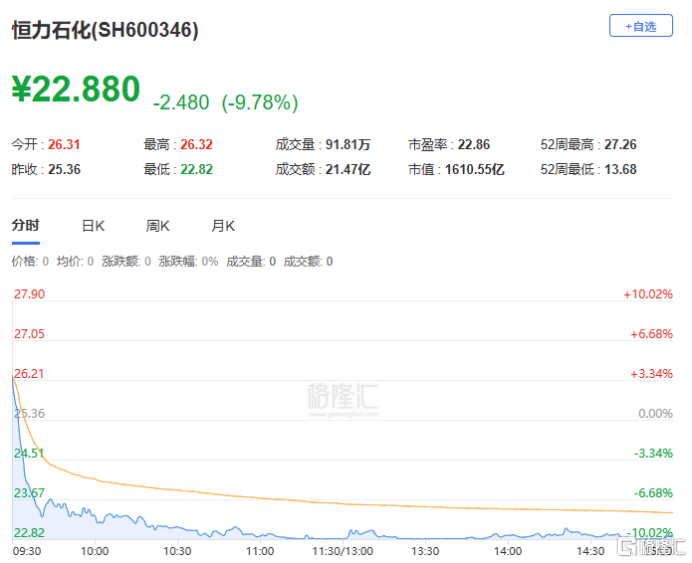Click the 14:00 time marker on axis
The height and width of the screenshot is (563, 692).
coord(508,551)
